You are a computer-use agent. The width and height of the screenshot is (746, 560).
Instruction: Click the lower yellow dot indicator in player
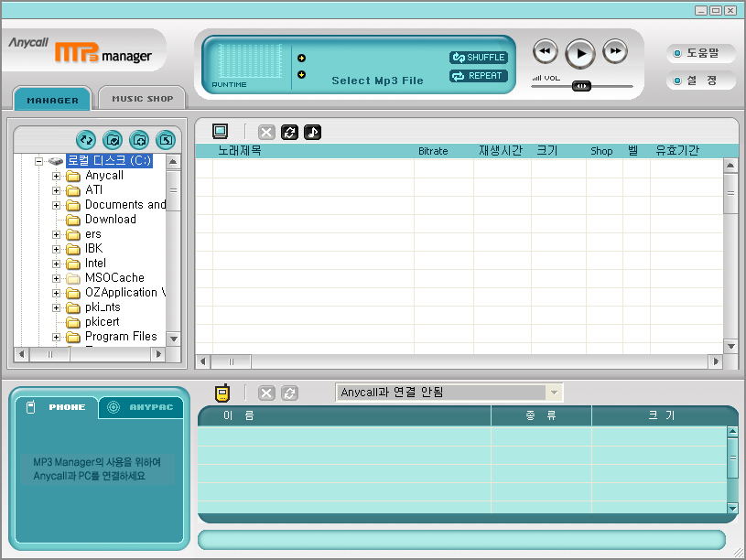click(x=301, y=75)
